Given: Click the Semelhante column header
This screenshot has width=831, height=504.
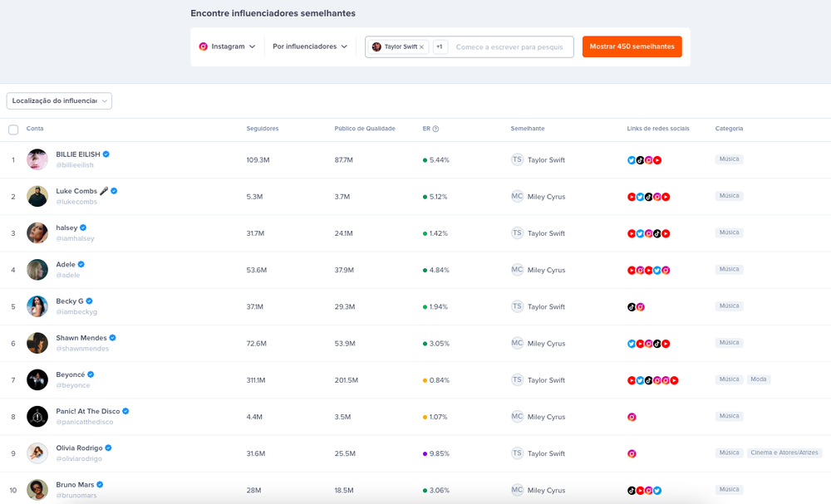Looking at the screenshot, I should pyautogui.click(x=528, y=129).
